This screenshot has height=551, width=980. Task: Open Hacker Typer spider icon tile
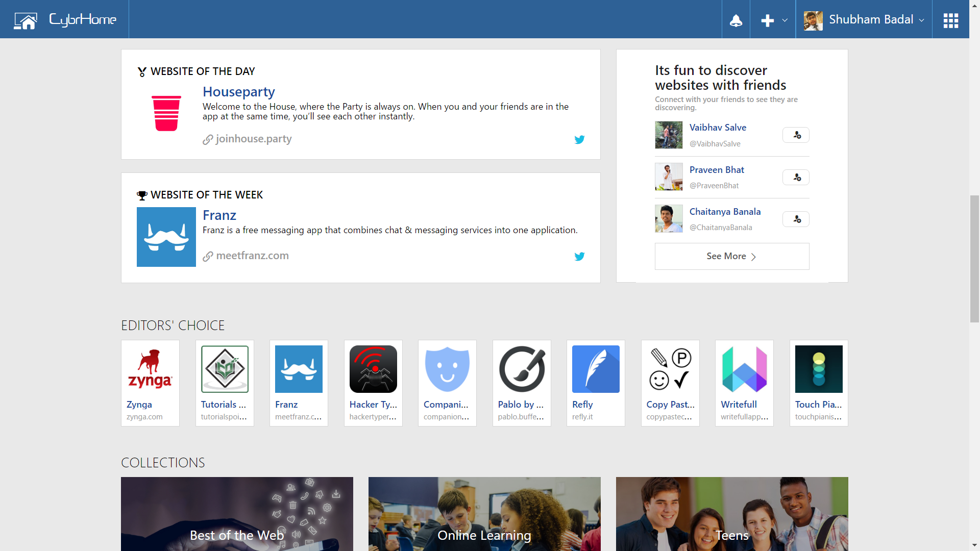373,369
